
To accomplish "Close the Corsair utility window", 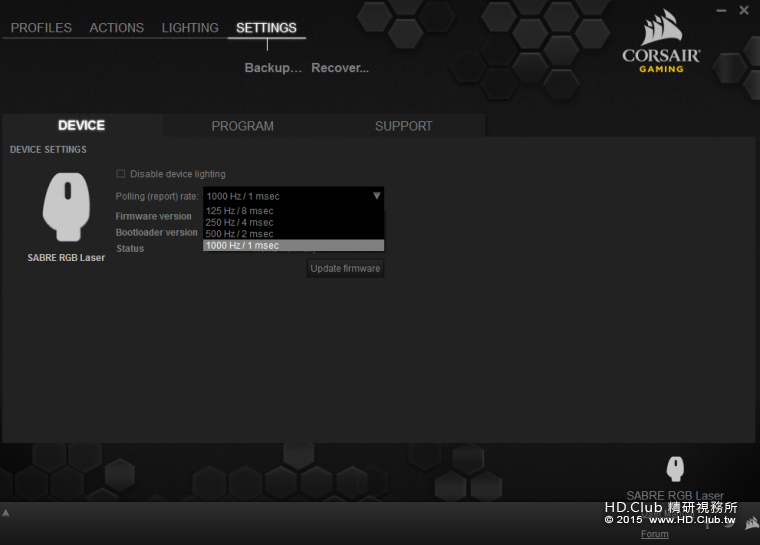I will (744, 10).
